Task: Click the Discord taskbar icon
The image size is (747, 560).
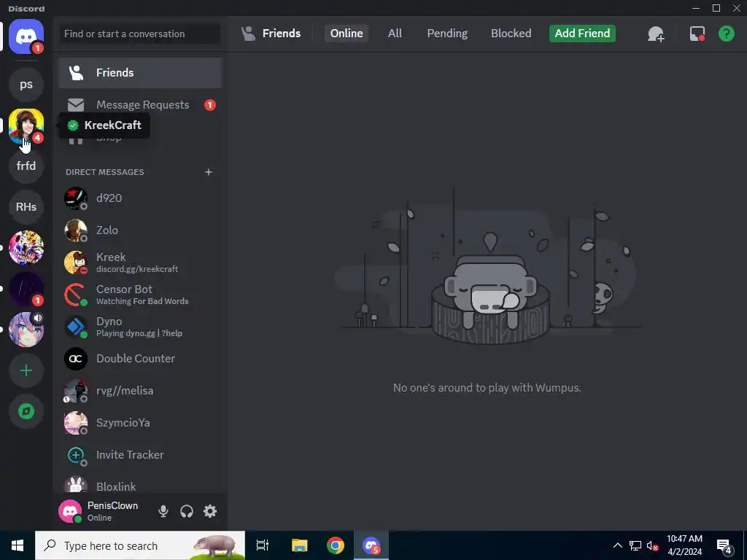Action: pyautogui.click(x=371, y=545)
